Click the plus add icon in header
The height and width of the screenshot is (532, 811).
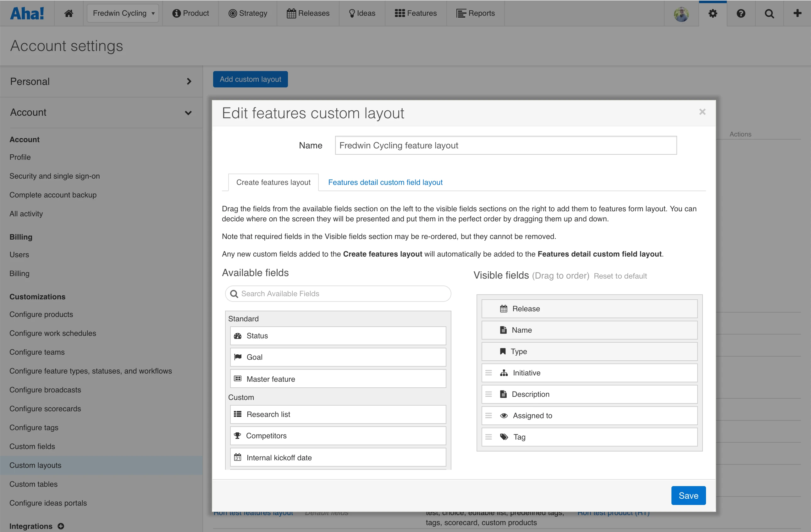click(797, 13)
